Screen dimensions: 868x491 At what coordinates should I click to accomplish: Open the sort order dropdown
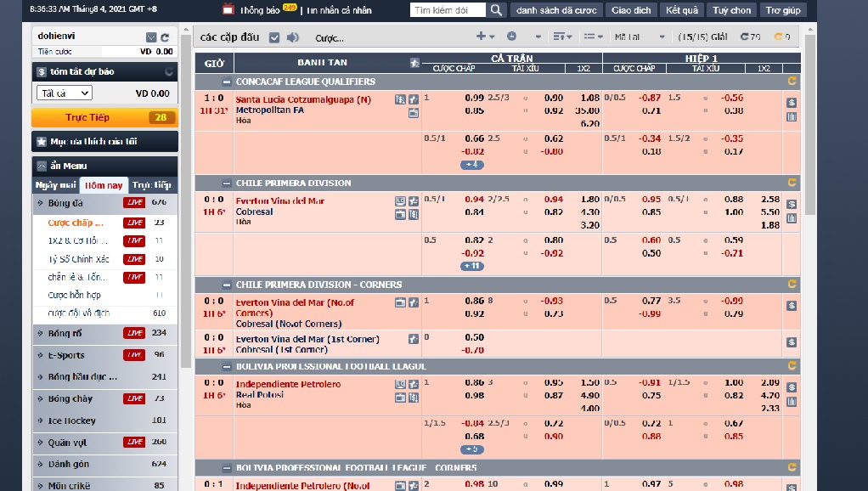562,37
